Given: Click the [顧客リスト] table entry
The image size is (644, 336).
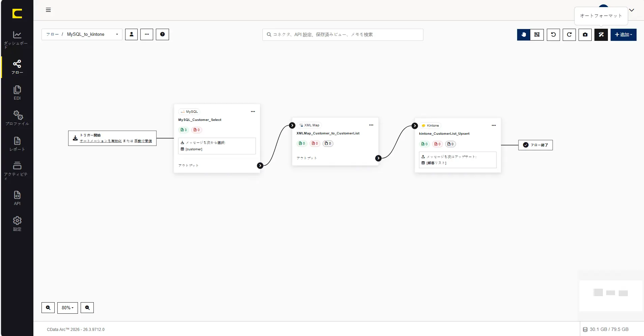Looking at the screenshot, I should 434,163.
